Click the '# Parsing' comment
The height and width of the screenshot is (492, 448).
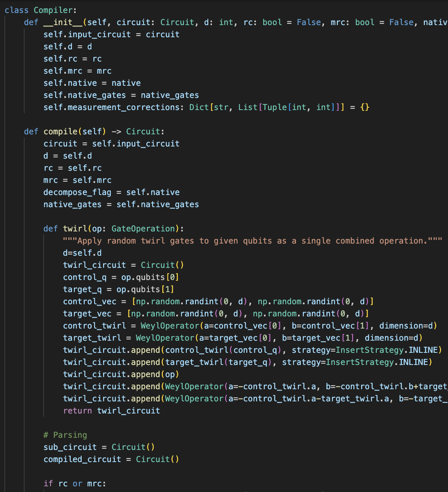[x=65, y=435]
